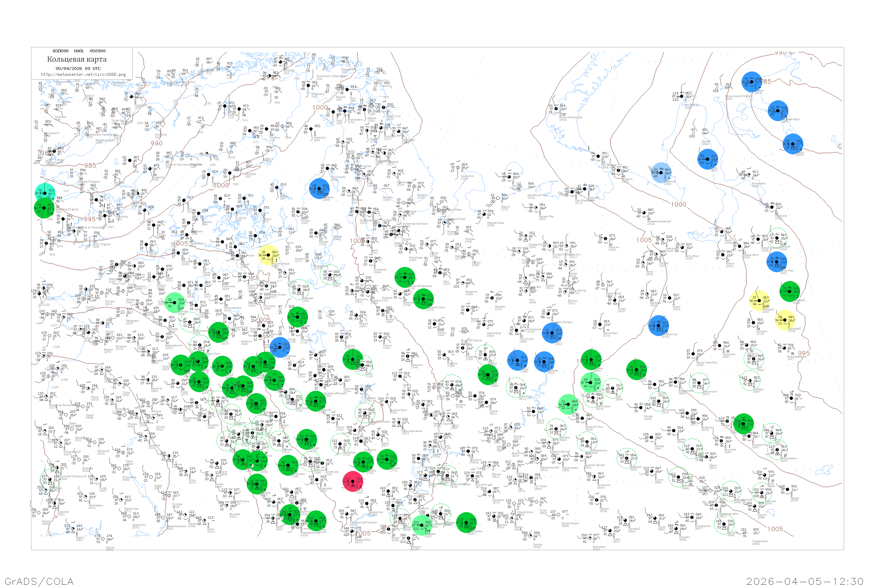Click the 'Кольцевая карта' map title
Image resolution: width=882 pixels, height=588 pixels.
77,59
